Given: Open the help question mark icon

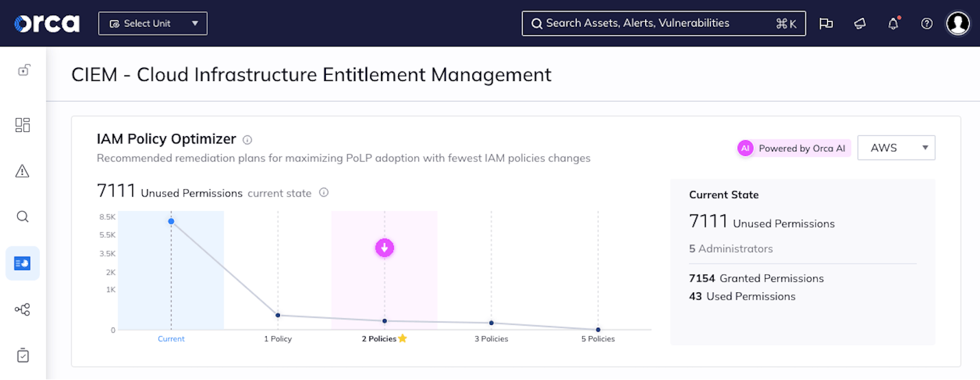Looking at the screenshot, I should point(927,23).
